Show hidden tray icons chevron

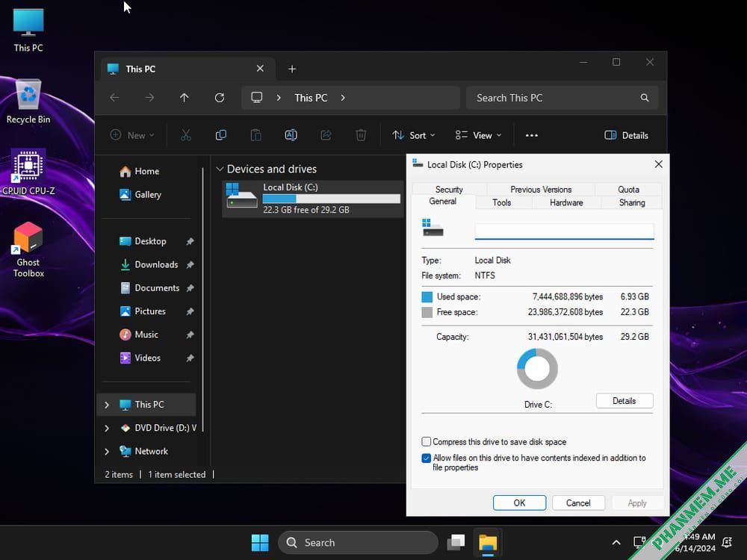pos(616,542)
